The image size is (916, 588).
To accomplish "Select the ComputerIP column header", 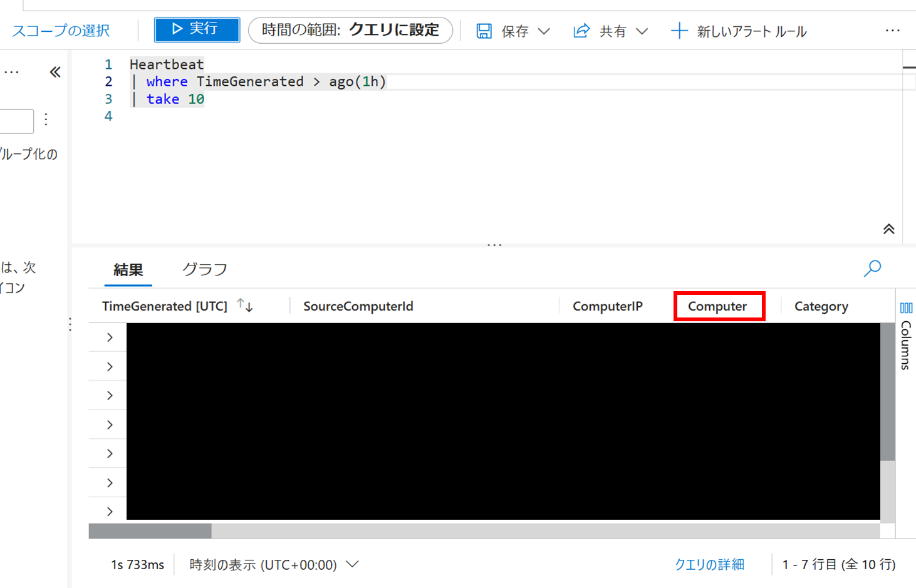I will coord(608,306).
